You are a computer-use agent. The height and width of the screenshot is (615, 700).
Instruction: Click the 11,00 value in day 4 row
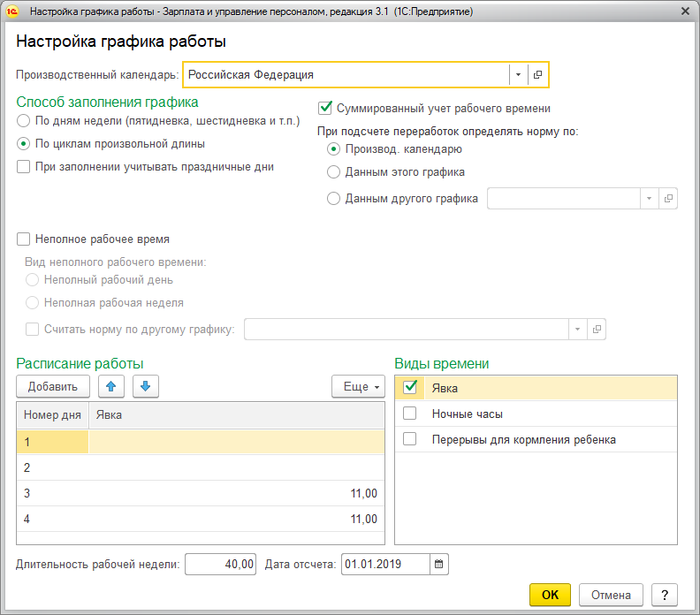364,519
